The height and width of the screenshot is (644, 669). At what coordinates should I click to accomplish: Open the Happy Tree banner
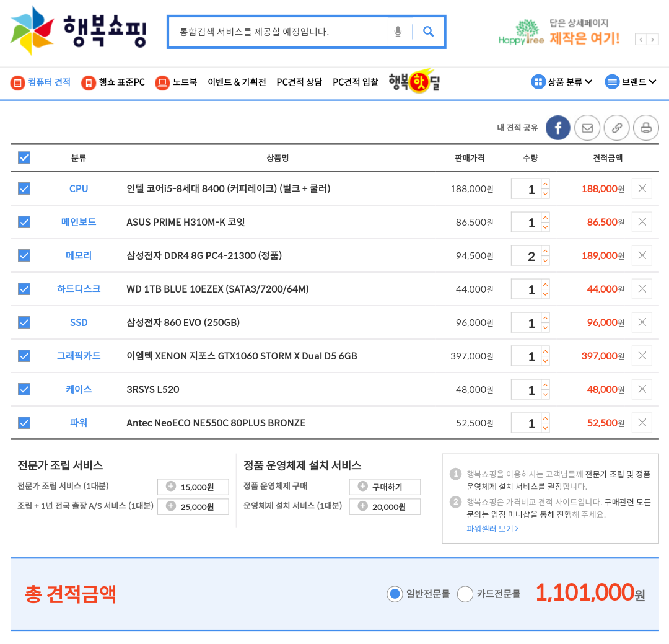(x=559, y=32)
